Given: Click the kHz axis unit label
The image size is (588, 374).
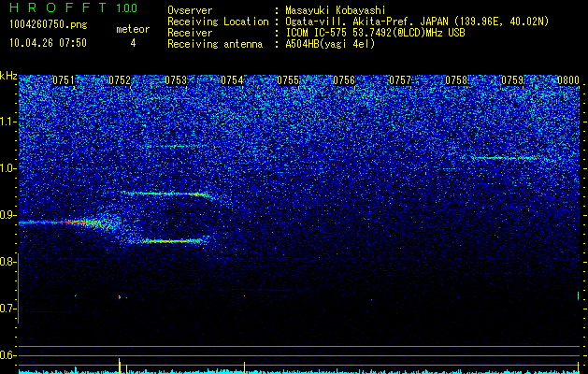Looking at the screenshot, I should coord(8,76).
